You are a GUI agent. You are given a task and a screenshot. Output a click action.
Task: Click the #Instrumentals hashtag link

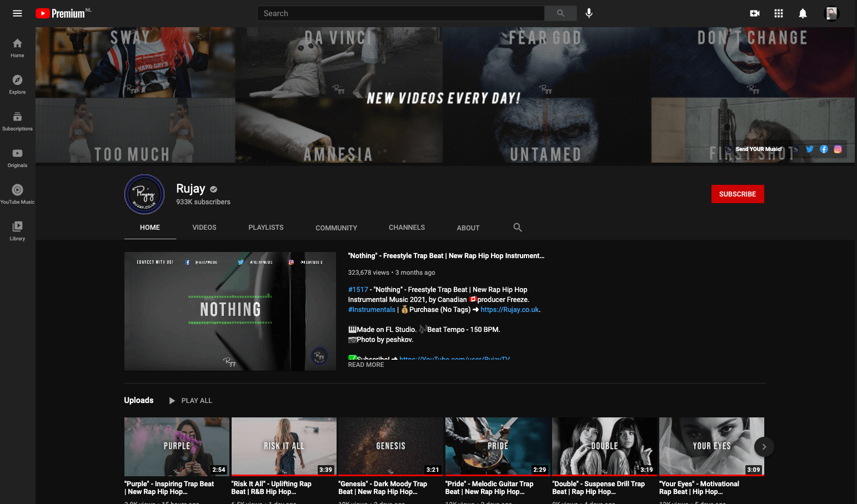tap(372, 310)
